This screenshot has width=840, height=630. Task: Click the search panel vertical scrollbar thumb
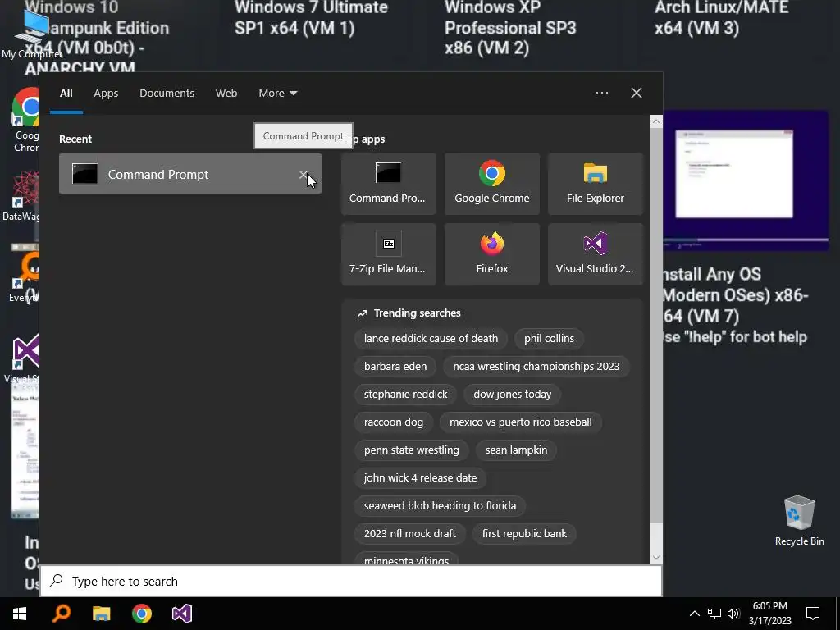(655, 325)
